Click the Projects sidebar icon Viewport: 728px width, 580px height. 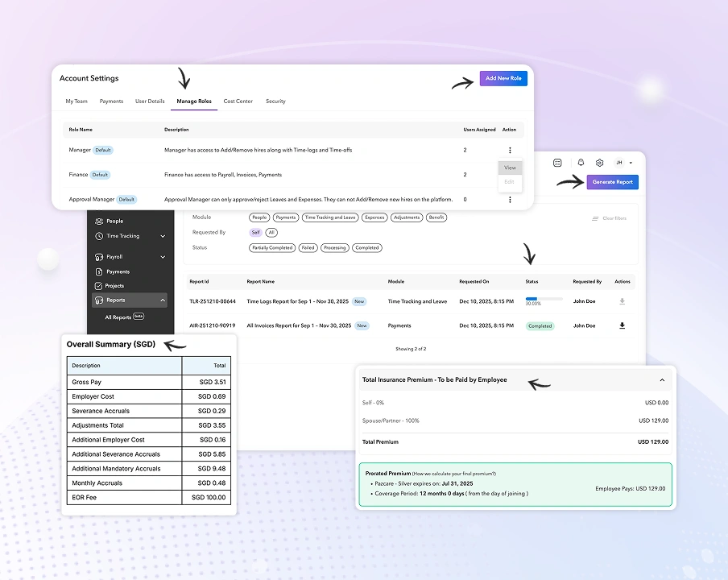98,286
